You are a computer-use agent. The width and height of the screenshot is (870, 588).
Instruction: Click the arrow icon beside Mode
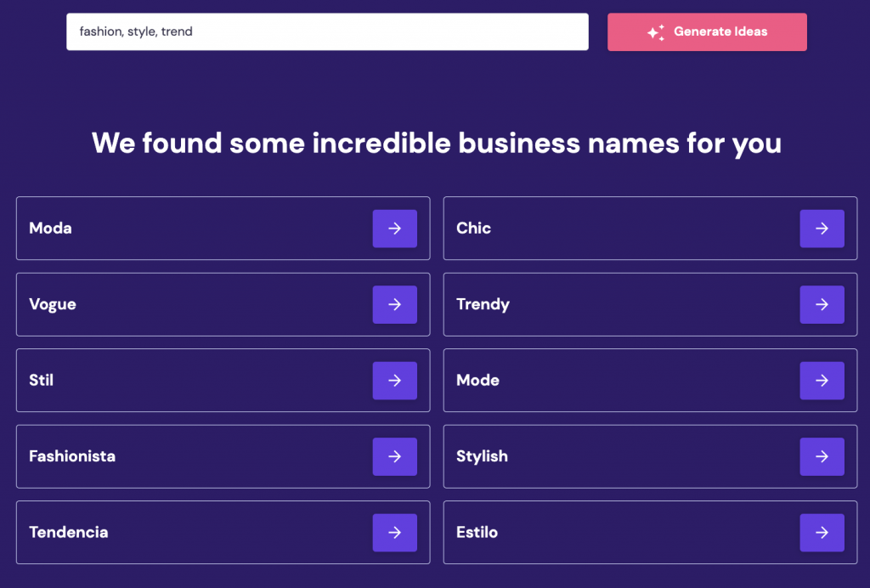tap(822, 380)
